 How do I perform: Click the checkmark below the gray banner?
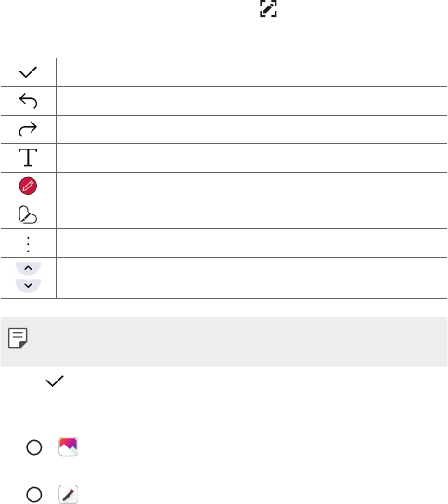click(x=55, y=381)
